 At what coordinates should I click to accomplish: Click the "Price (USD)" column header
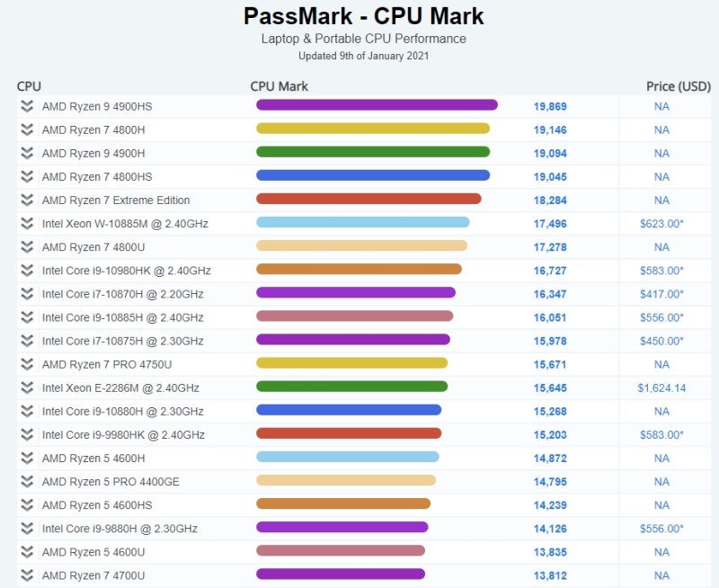tap(679, 86)
